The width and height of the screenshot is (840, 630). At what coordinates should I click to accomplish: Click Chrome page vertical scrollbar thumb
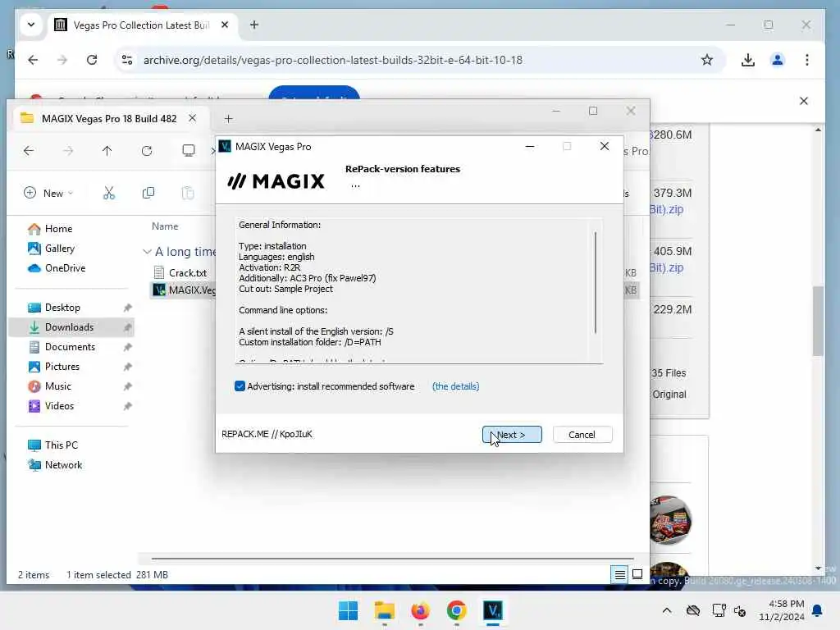[818, 321]
